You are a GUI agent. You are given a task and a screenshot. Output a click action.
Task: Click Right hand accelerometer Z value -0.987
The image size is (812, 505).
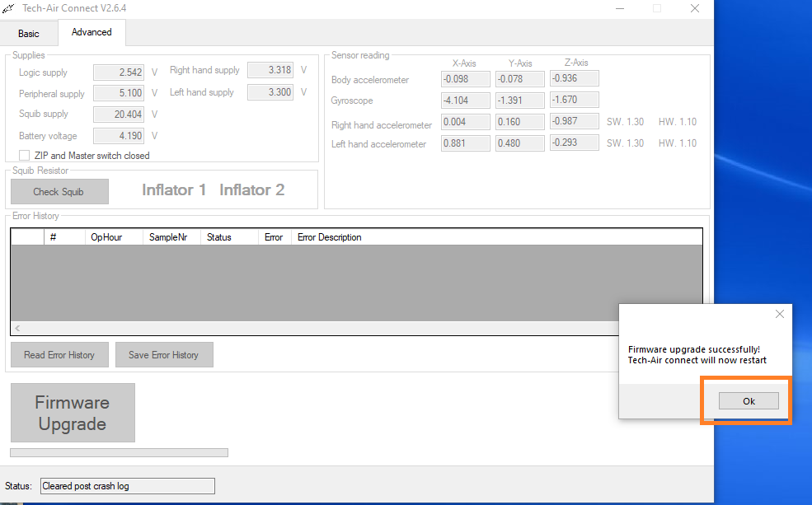click(x=575, y=121)
